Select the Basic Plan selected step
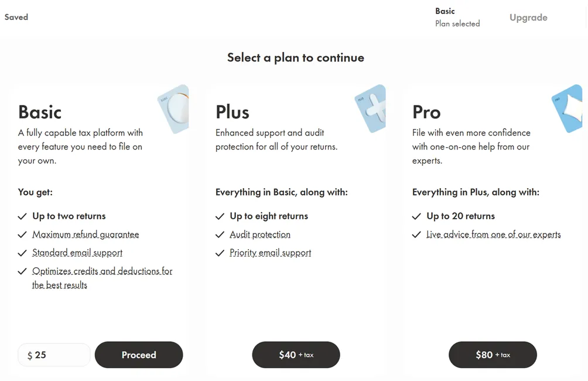Image resolution: width=588 pixels, height=381 pixels. tap(457, 17)
